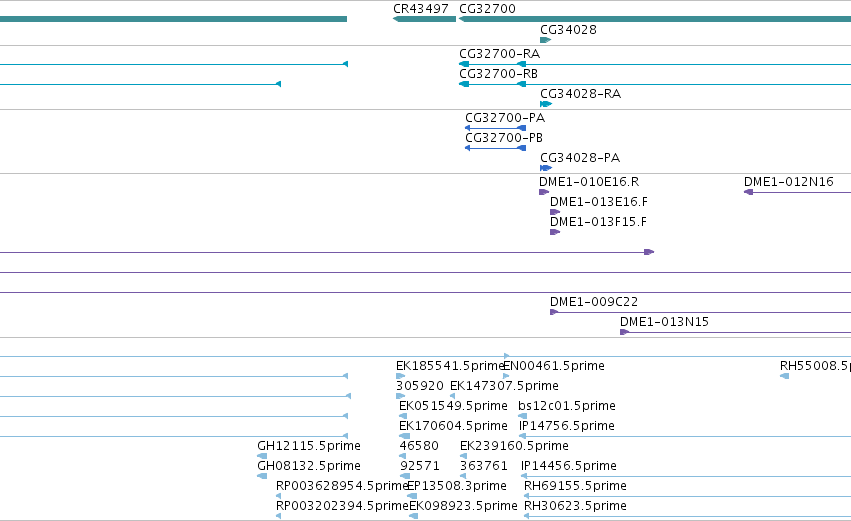Click the CG34028-PA protein arrow glyph
The width and height of the screenshot is (851, 521).
tap(546, 168)
